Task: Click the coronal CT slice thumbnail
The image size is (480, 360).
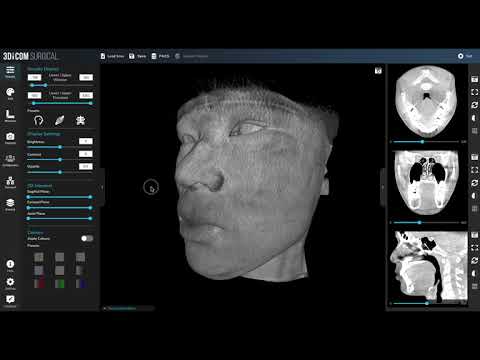Action: (x=426, y=183)
